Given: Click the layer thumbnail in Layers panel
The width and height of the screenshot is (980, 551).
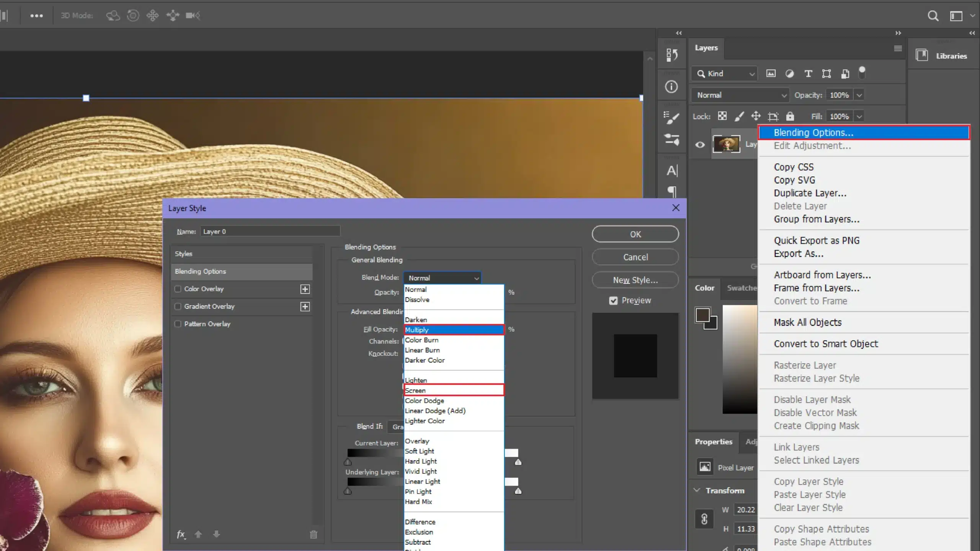Looking at the screenshot, I should click(x=726, y=143).
